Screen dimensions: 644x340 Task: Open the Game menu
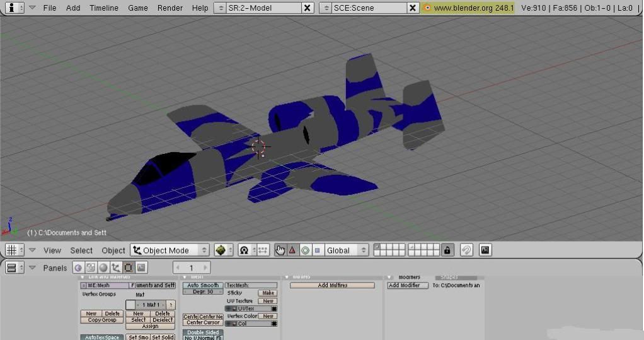click(137, 8)
